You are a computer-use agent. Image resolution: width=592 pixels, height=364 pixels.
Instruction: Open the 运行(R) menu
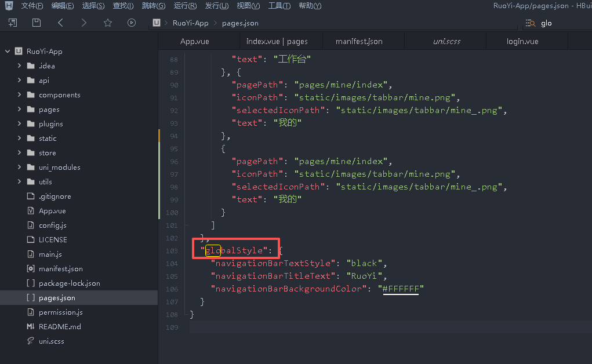(x=184, y=6)
